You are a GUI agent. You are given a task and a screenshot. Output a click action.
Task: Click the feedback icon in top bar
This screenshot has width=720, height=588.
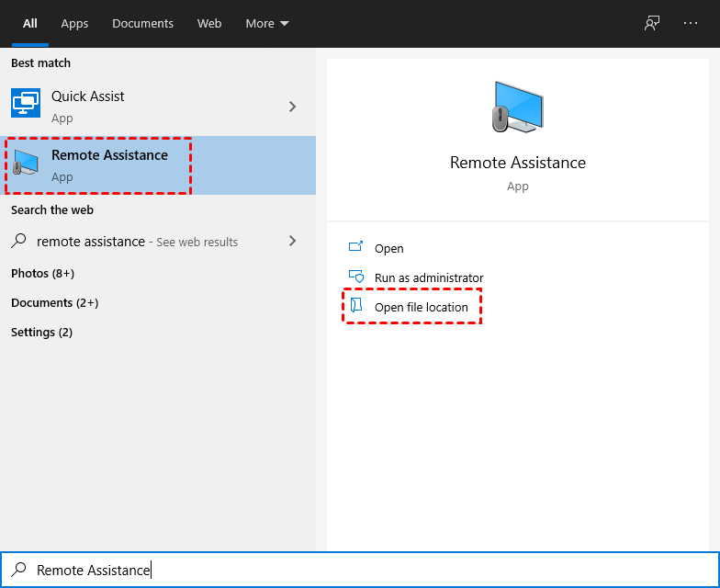(x=652, y=24)
